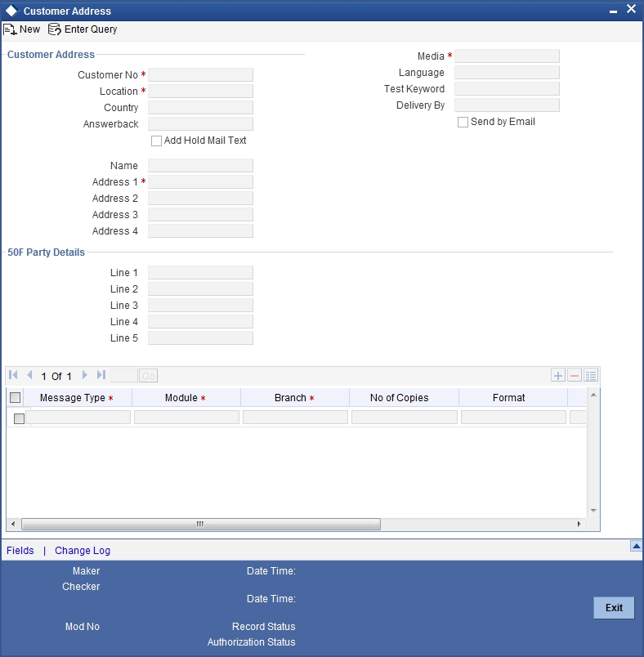The width and height of the screenshot is (644, 657).
Task: Click the New record toolbar icon
Action: tap(10, 29)
